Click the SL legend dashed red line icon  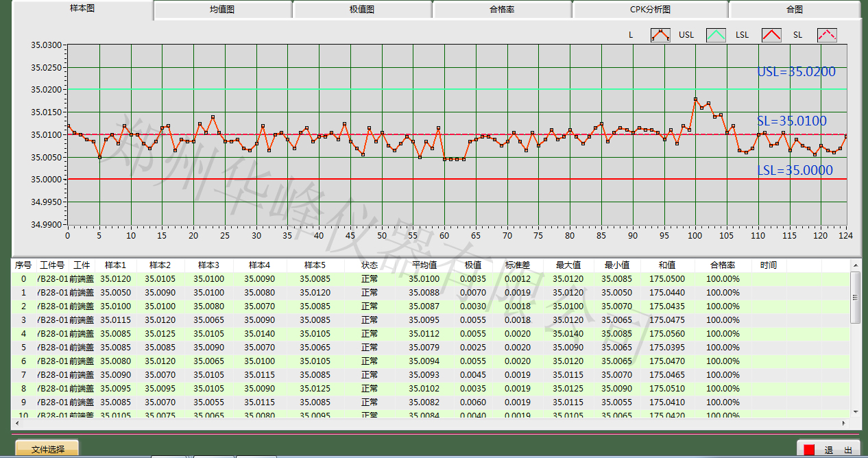click(x=827, y=35)
